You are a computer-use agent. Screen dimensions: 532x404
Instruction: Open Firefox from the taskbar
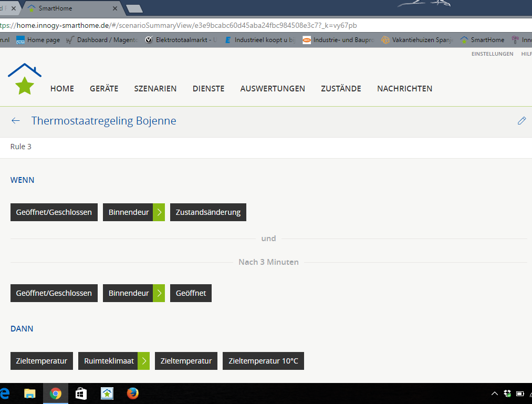click(x=133, y=393)
